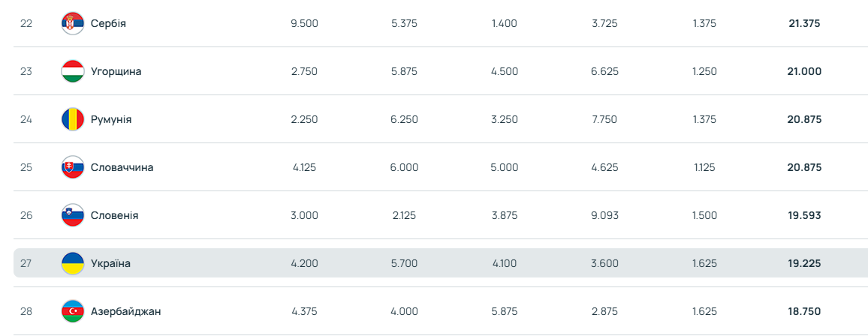Click the Hungary flag icon
The image size is (868, 336).
pos(72,71)
